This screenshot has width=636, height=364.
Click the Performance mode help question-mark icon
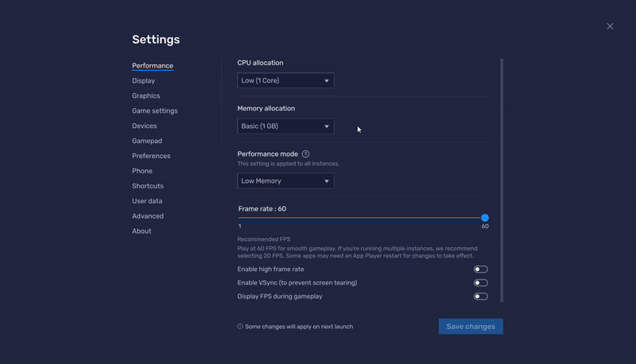point(305,154)
